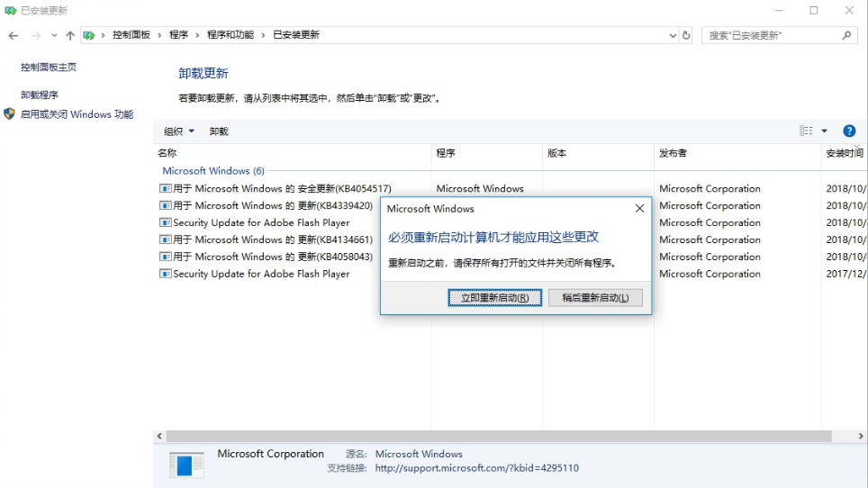This screenshot has width=868, height=488.
Task: Open 启用或关闭 Windows 功能 link
Action: (77, 114)
